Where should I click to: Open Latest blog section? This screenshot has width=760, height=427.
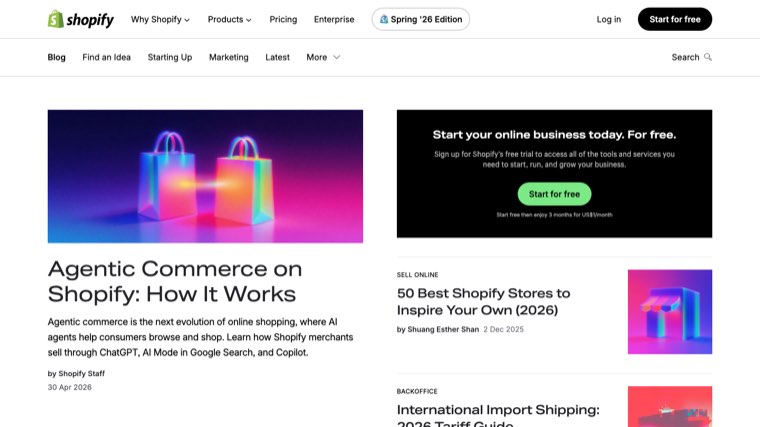pos(277,57)
